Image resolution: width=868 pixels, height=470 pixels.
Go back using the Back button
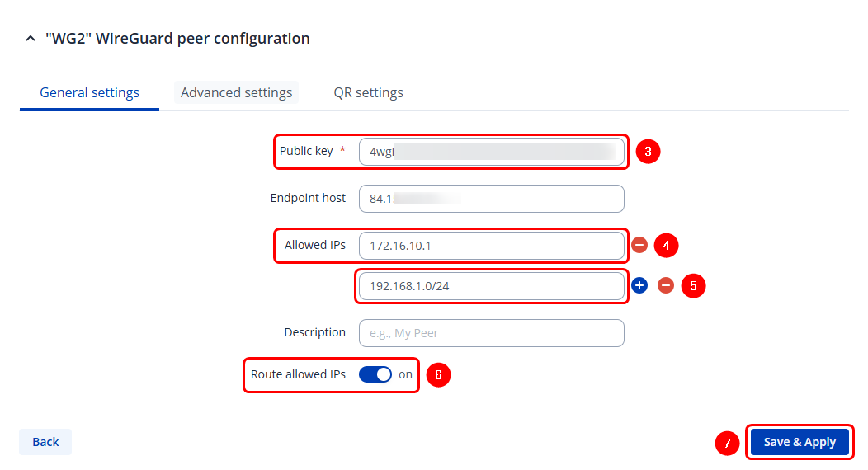tap(45, 442)
